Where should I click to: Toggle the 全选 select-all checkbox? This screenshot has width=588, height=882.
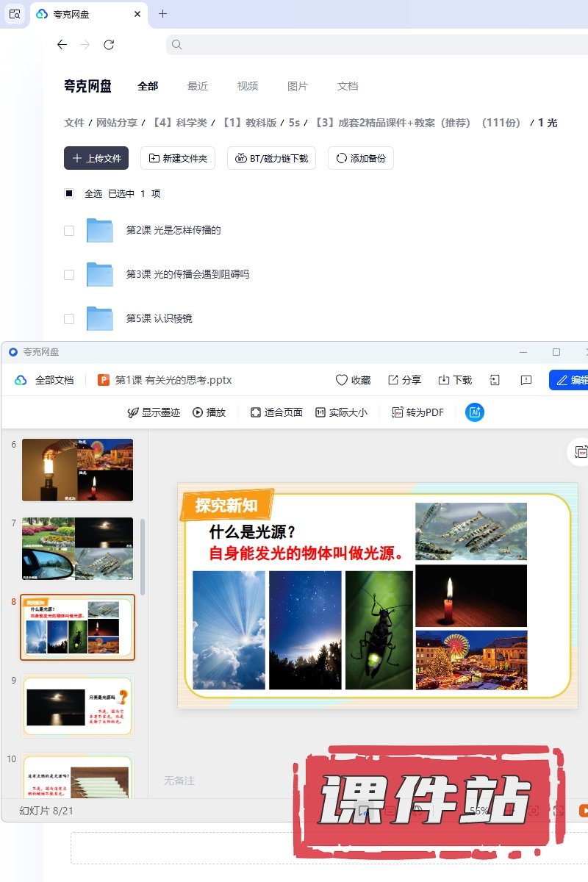pos(69,193)
